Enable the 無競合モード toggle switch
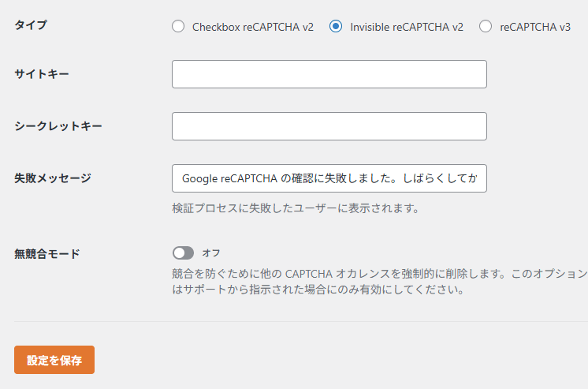Viewport: 588px width, 389px height. point(183,253)
